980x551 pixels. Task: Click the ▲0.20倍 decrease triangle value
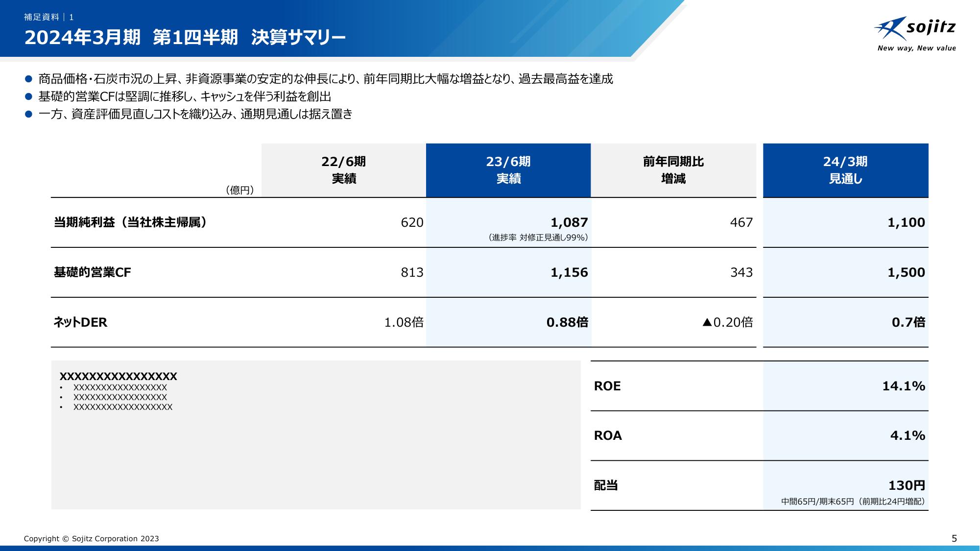(727, 322)
